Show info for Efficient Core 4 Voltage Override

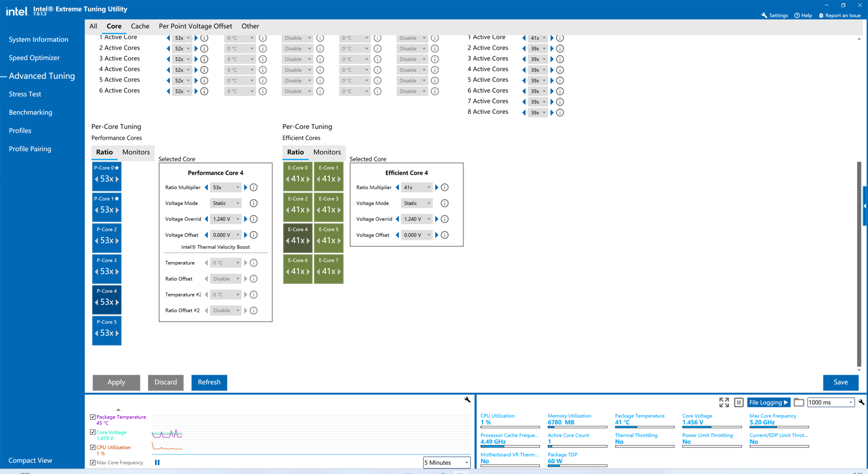click(445, 219)
